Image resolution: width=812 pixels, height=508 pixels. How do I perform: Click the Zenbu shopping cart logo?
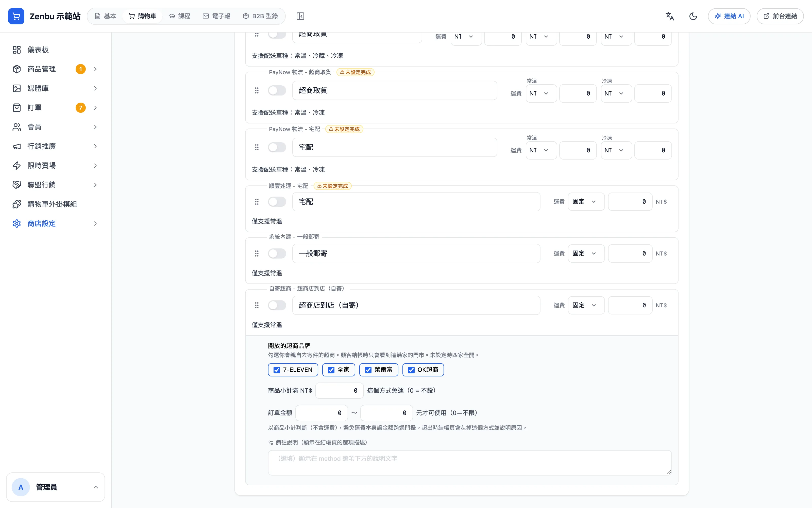16,16
